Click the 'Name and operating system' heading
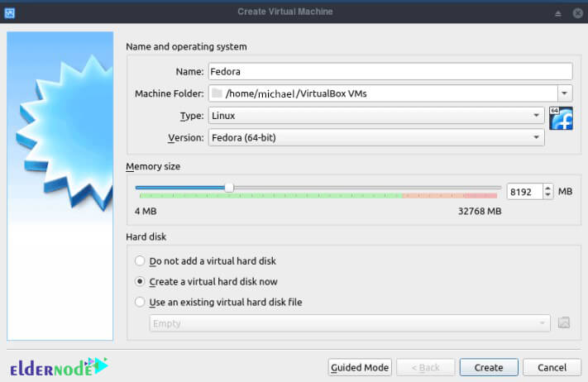588x382 pixels. 186,46
